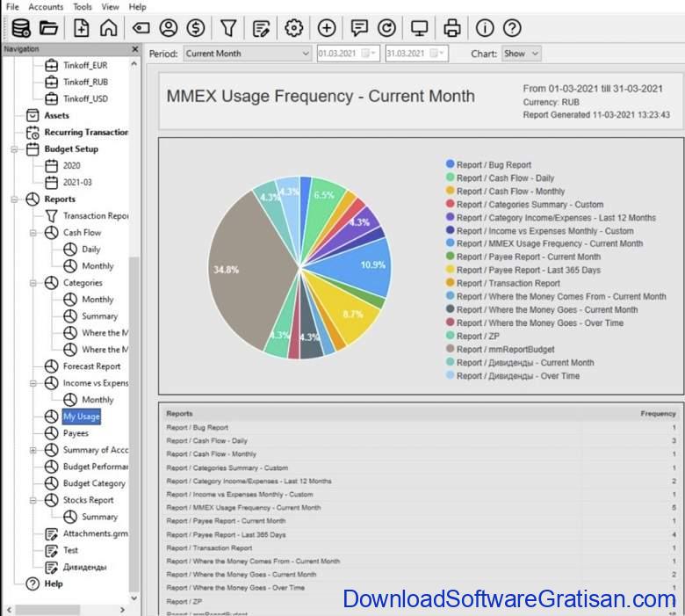Open the help question mark toolbar icon
The image size is (685, 616).
click(x=512, y=28)
